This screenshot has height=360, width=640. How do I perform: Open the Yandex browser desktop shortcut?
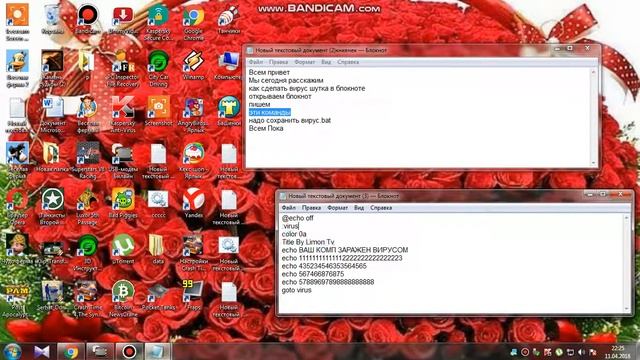(x=193, y=203)
